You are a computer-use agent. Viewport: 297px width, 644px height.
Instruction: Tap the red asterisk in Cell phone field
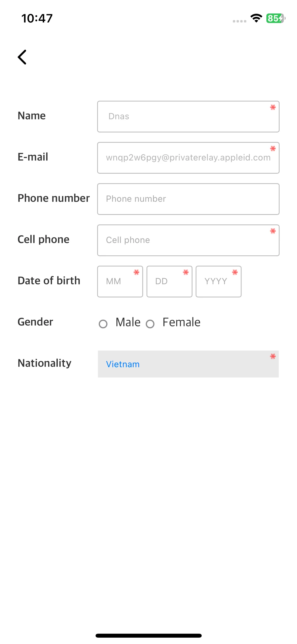click(x=273, y=231)
